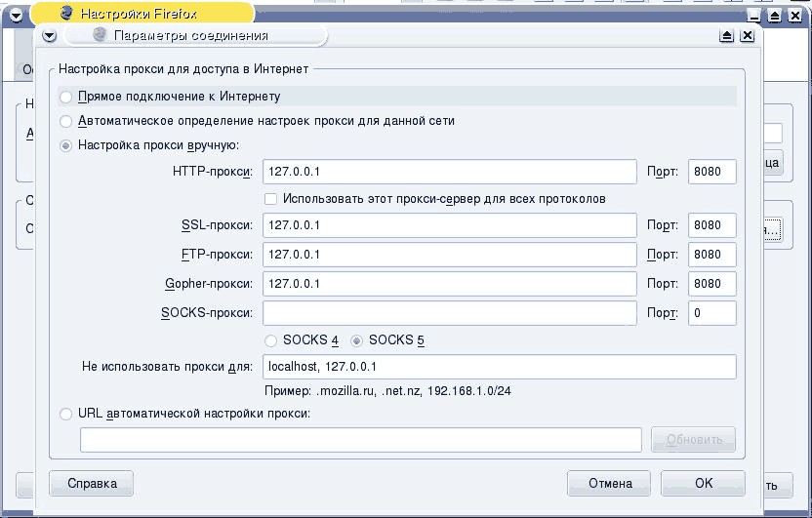Image resolution: width=812 pixels, height=518 pixels.
Task: Open the Настройки Firefox window menu arrow
Action: tap(17, 15)
